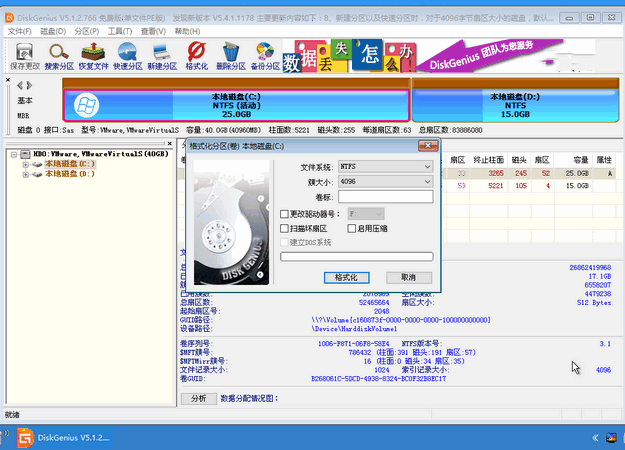Viewport: 625px width, 450px height.
Task: Collapse the HD0 disk tree node
Action: point(14,154)
